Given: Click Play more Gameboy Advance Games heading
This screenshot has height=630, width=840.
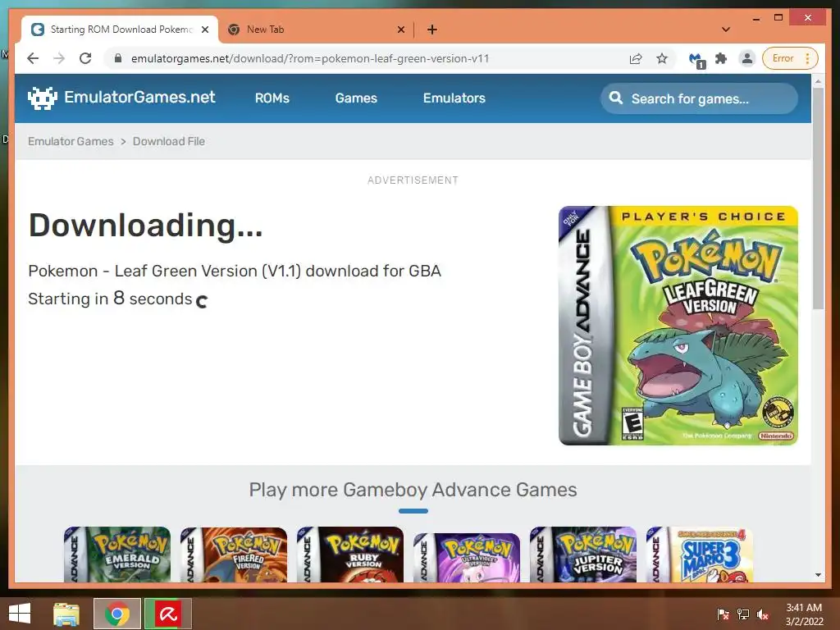Looking at the screenshot, I should tap(413, 490).
